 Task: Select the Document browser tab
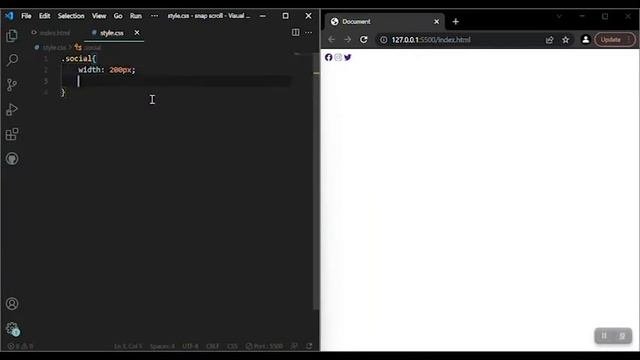(384, 22)
